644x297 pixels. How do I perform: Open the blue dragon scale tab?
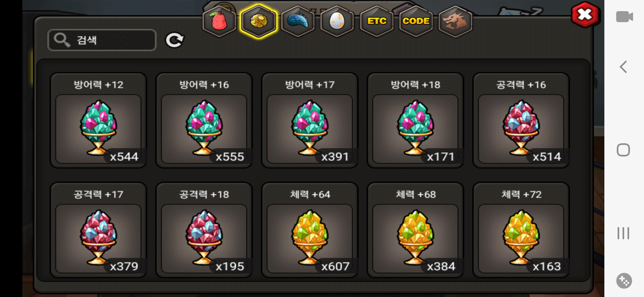coord(298,21)
